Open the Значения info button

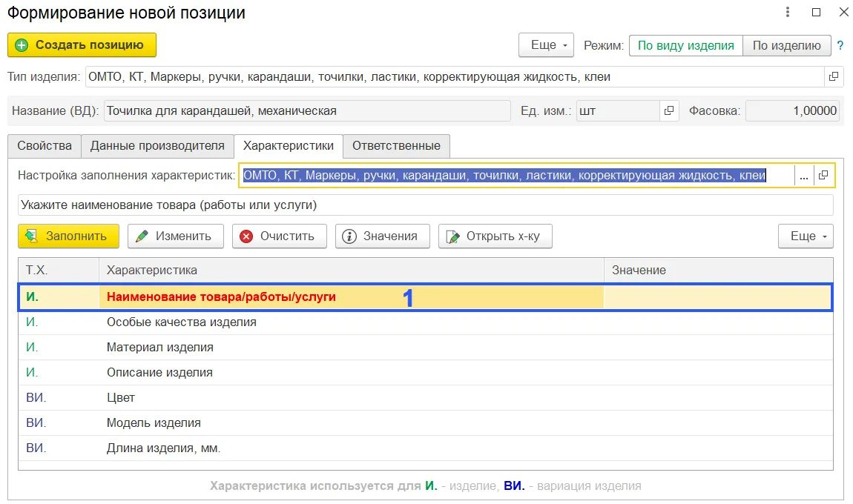383,236
